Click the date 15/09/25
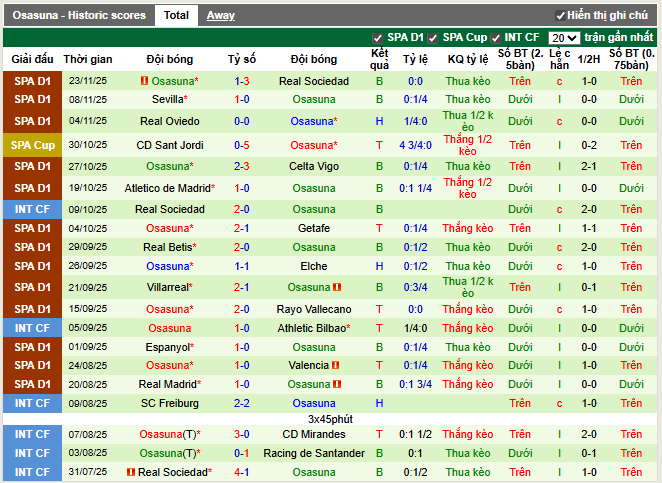This screenshot has height=483, width=662. pyautogui.click(x=88, y=309)
